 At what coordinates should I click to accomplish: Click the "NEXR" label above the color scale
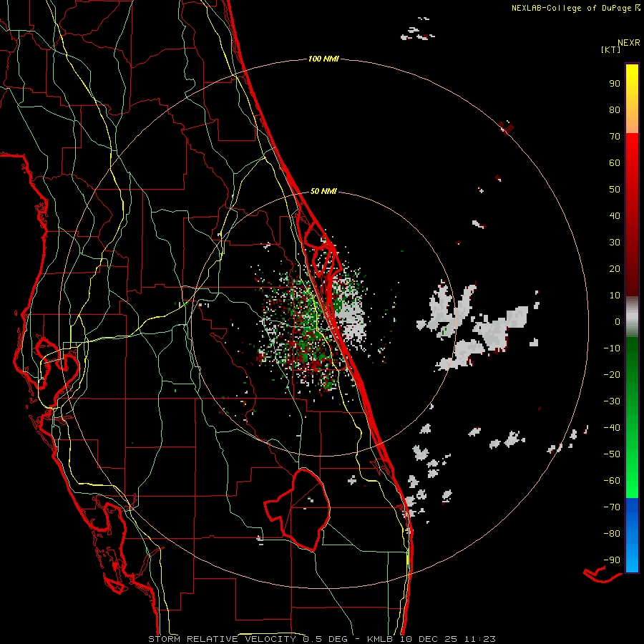click(629, 43)
